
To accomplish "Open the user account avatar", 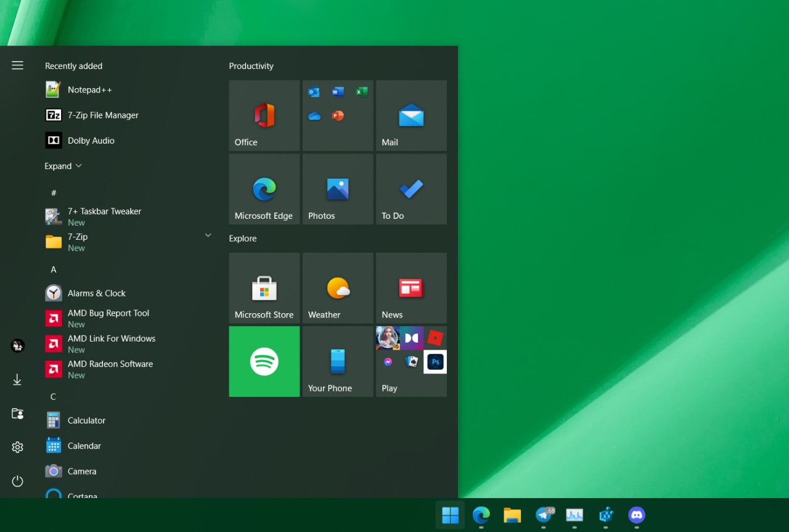I will tap(17, 346).
